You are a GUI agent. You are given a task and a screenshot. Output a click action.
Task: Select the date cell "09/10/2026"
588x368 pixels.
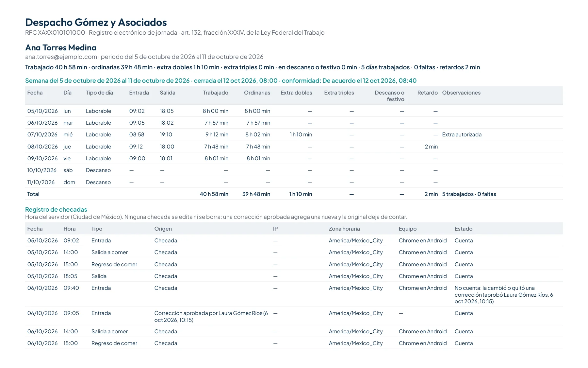coord(42,159)
